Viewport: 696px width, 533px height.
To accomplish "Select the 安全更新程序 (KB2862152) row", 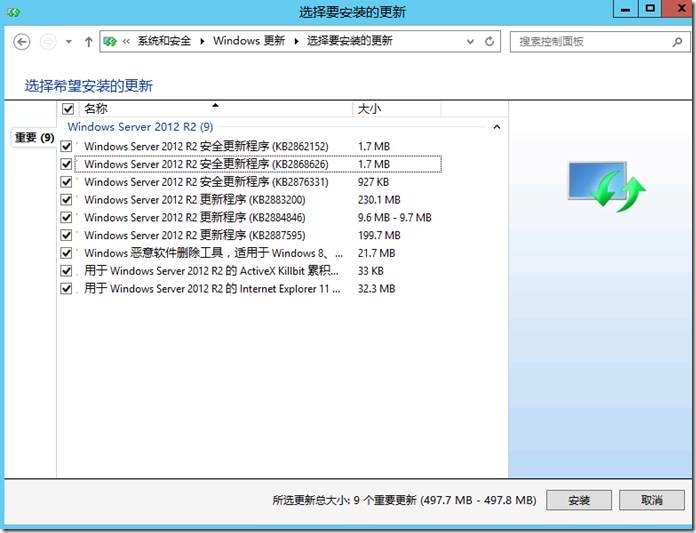I will [258, 146].
